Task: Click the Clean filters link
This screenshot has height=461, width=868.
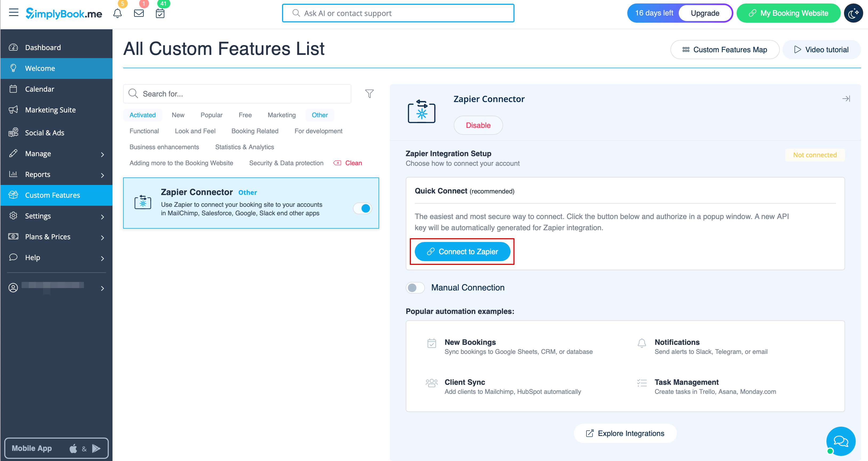Action: (x=353, y=163)
